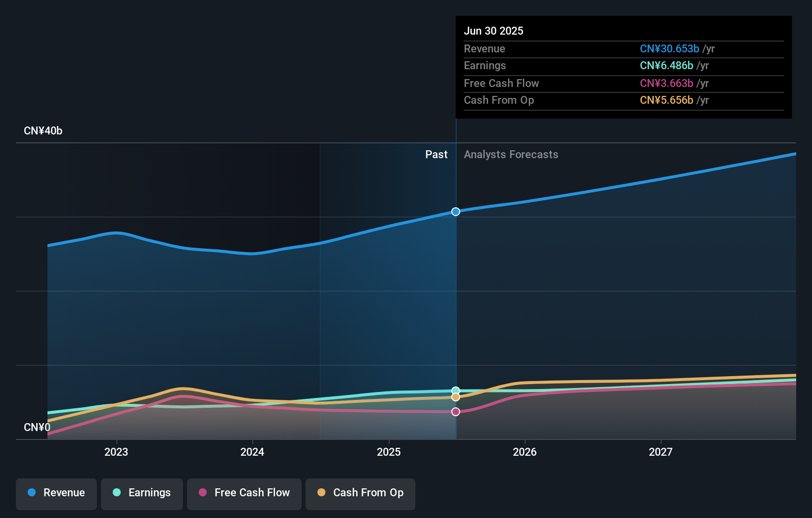Click the Cash From Op marker on the chart

pyautogui.click(x=455, y=397)
